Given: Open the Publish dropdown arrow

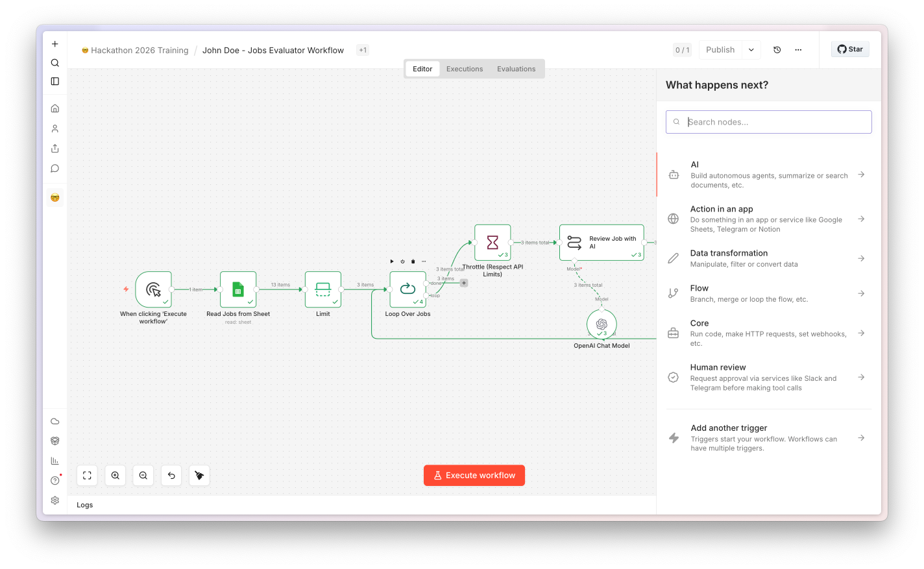Looking at the screenshot, I should pyautogui.click(x=751, y=50).
